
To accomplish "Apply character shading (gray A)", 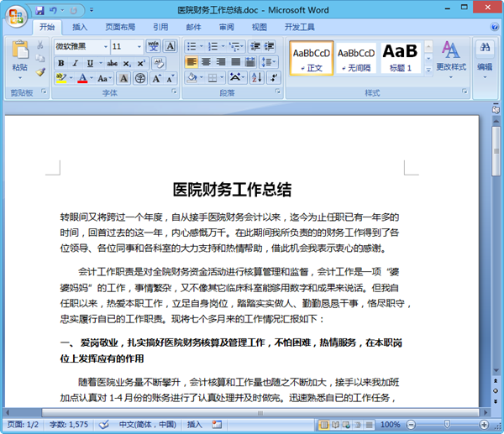I will 123,78.
